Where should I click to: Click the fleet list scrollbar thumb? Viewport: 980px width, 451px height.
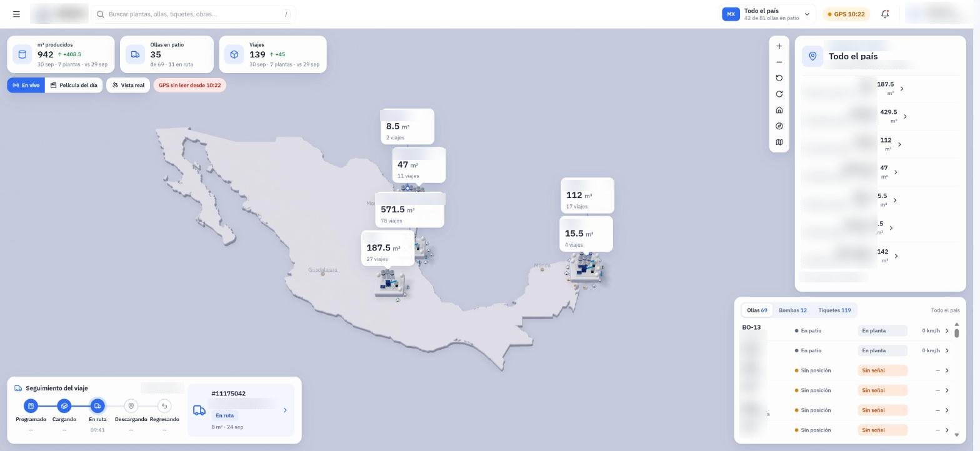(956, 332)
